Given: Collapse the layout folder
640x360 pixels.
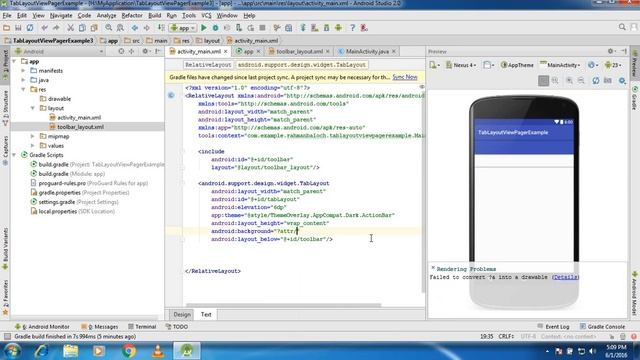Looking at the screenshot, I should tap(33, 108).
